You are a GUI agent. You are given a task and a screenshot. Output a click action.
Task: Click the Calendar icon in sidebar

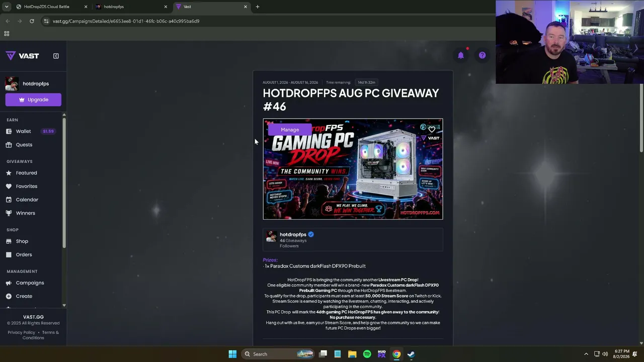[x=9, y=200]
